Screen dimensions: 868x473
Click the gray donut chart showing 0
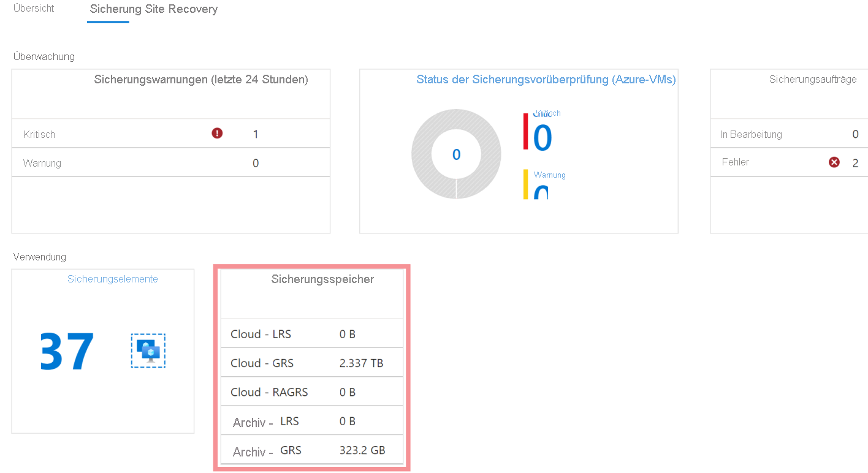pyautogui.click(x=456, y=154)
